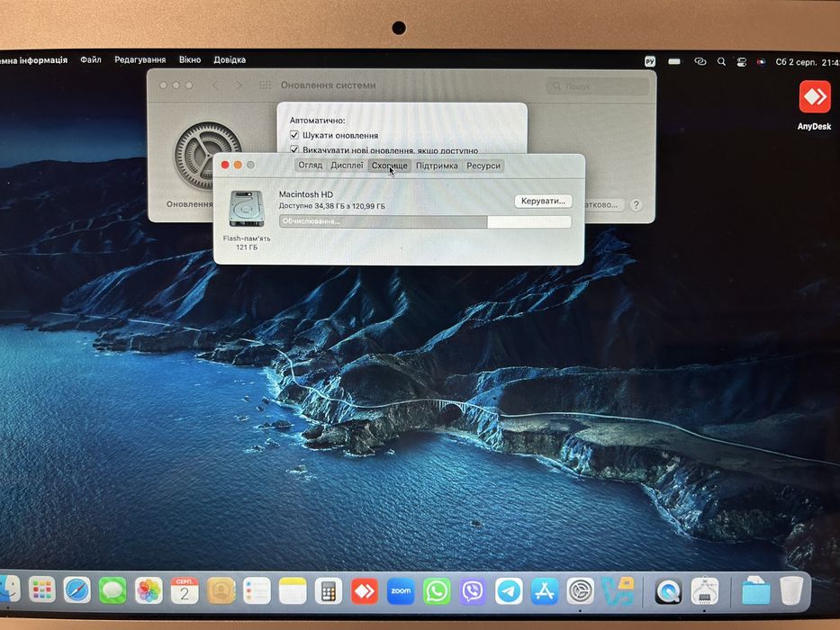This screenshot has width=840, height=630.
Task: Open Control Center in menu bar
Action: [x=742, y=62]
